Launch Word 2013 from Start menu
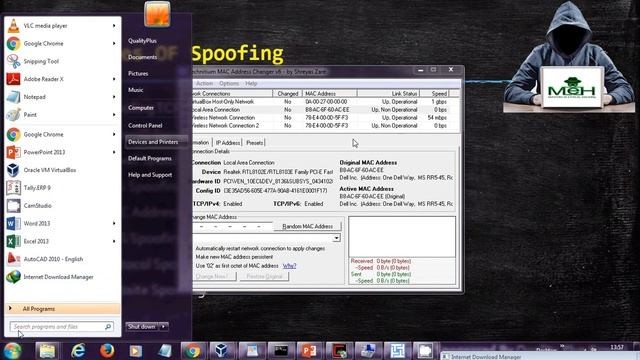The image size is (640, 360). tap(62, 223)
